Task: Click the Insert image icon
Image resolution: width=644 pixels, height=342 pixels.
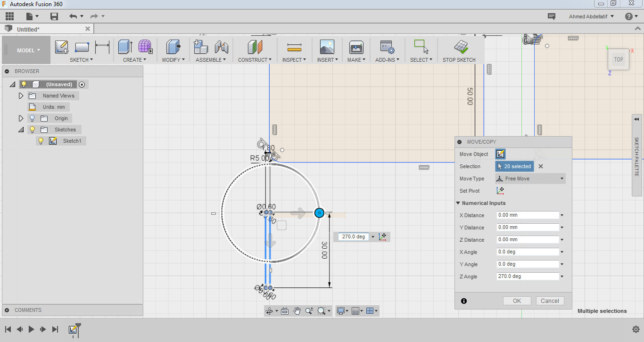Action: tap(327, 47)
